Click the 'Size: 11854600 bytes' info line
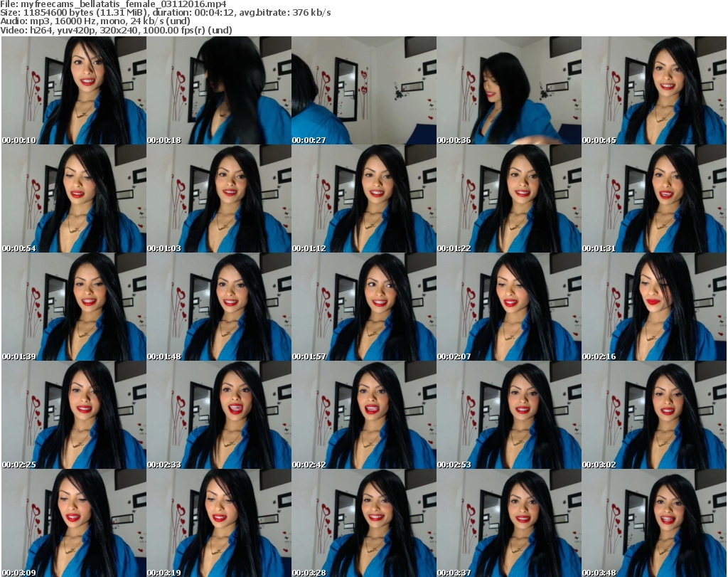Viewport: 728px width, 577px height. click(x=166, y=13)
